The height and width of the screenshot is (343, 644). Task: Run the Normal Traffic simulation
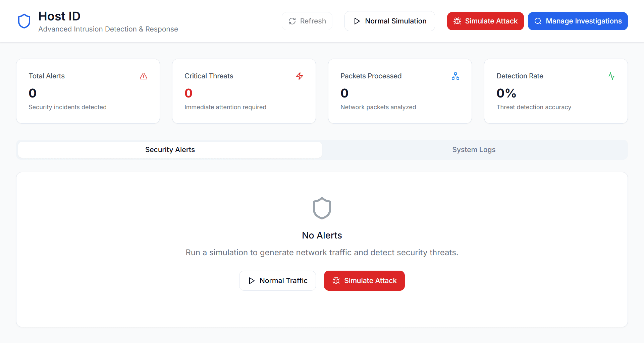pos(277,281)
